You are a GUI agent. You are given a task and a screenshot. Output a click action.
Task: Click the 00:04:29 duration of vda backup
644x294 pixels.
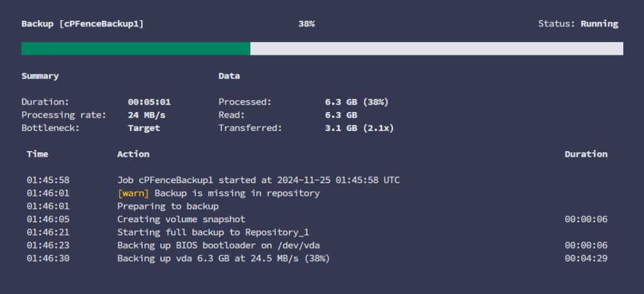[586, 259]
